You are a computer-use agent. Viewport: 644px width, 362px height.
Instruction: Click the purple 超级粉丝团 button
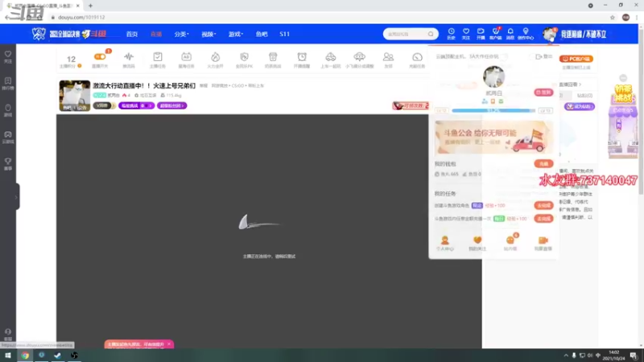pyautogui.click(x=171, y=106)
